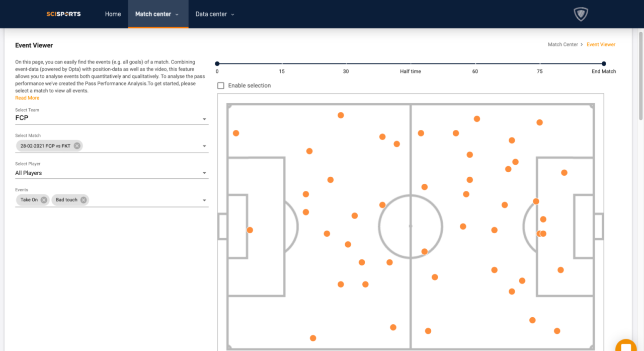644x351 pixels.
Task: Open the Data center menu
Action: [x=215, y=14]
